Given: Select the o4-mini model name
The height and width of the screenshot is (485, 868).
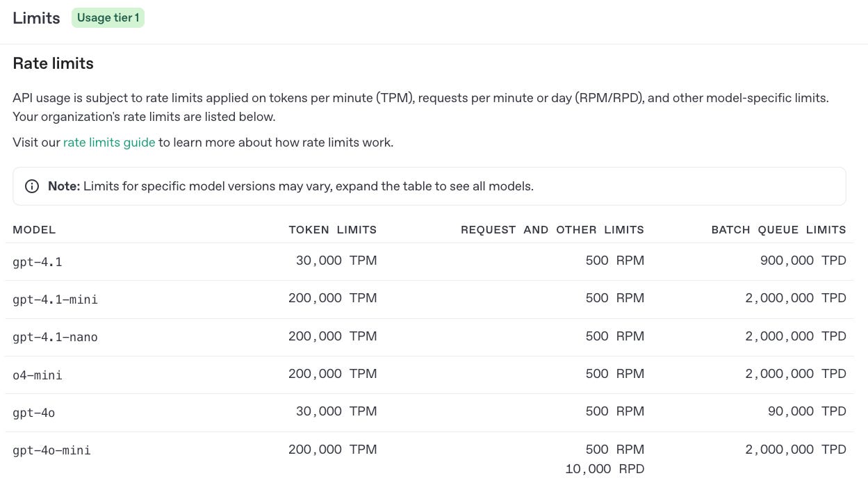Looking at the screenshot, I should coord(38,375).
